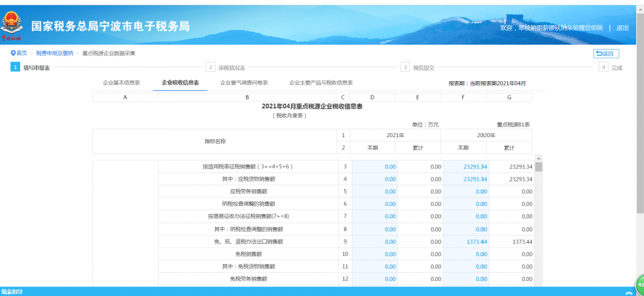This screenshot has width=644, height=296.
Task: Click the 纳税检查调整的销售额 row 6 label
Action: pos(248,204)
